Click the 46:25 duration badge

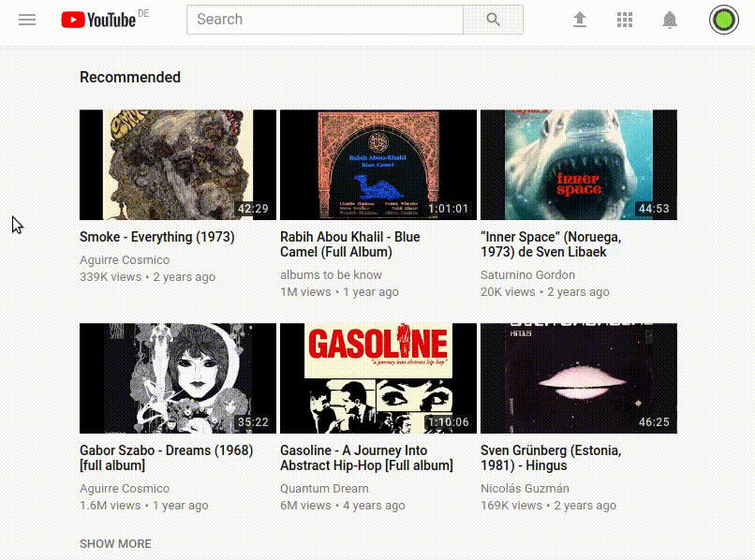click(654, 422)
